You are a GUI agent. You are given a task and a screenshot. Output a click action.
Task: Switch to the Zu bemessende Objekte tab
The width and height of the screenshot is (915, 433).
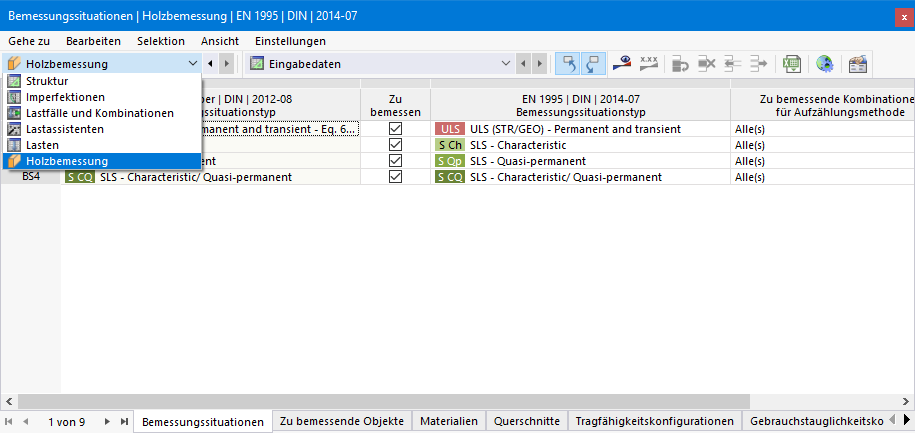pyautogui.click(x=342, y=421)
